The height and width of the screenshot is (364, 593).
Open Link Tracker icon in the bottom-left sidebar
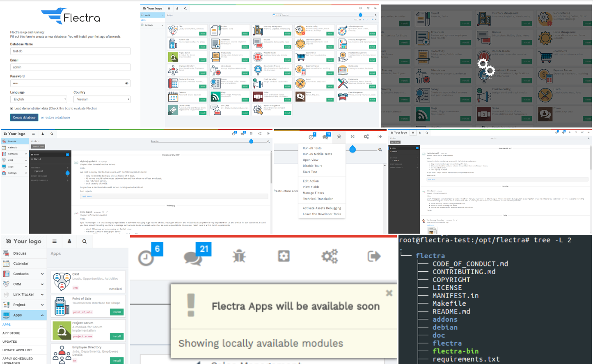pos(6,294)
